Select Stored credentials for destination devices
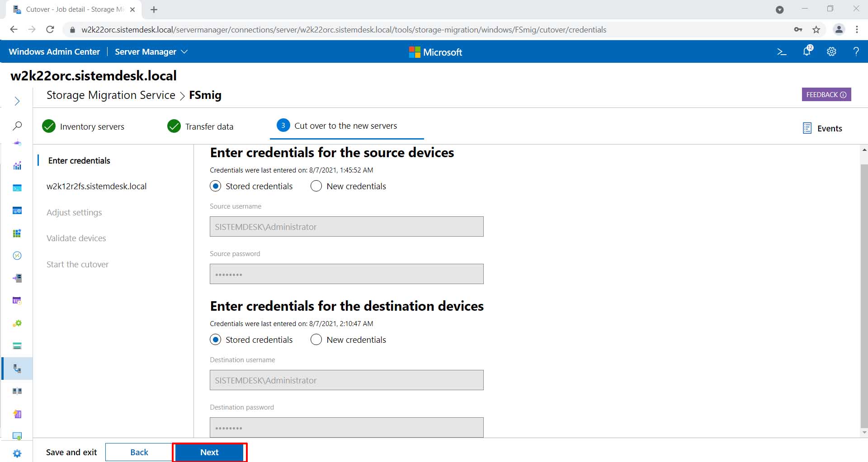 click(x=216, y=340)
